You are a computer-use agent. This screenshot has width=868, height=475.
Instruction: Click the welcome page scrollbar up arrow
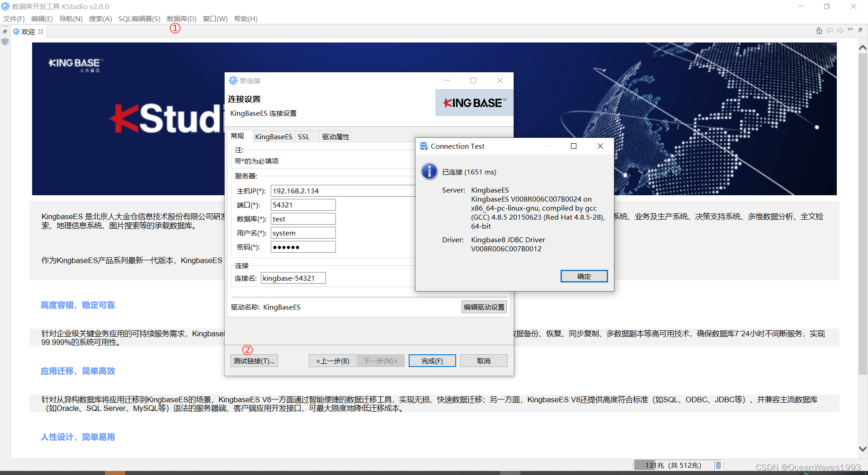click(863, 47)
